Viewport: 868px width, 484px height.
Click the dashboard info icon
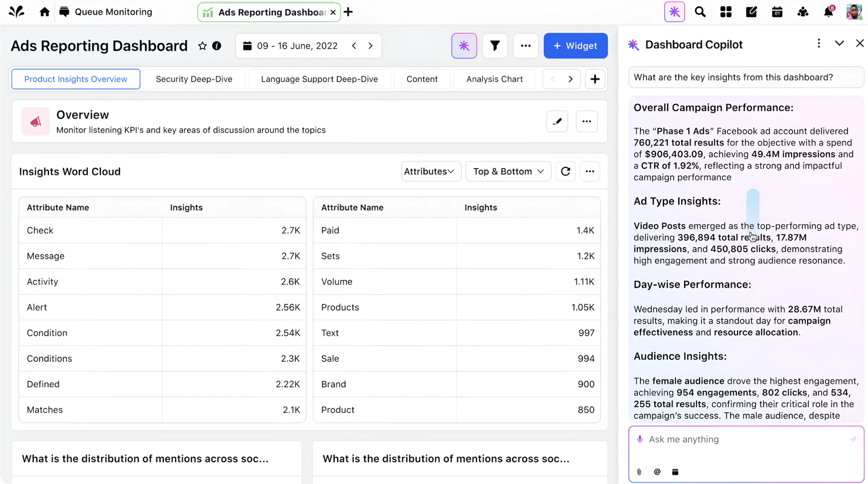[216, 46]
